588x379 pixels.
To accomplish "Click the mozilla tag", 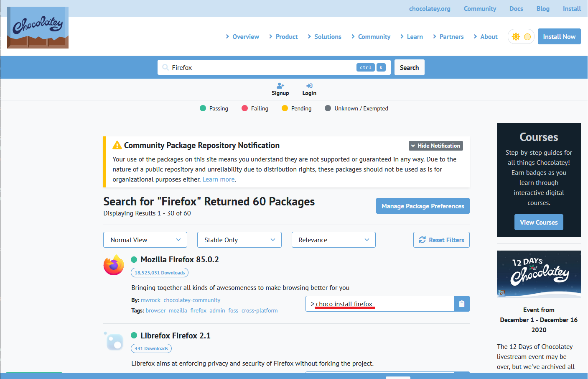I will tap(178, 310).
